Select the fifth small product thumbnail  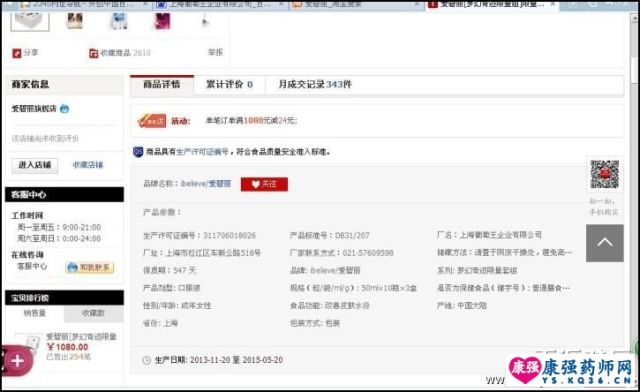[x=205, y=21]
